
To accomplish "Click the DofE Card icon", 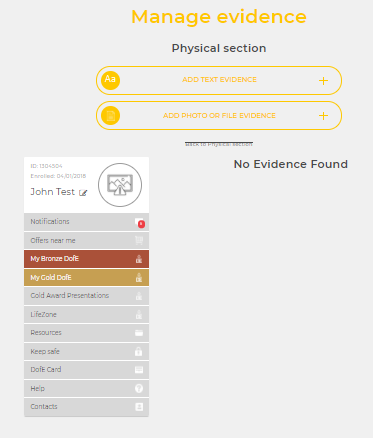I will click(x=139, y=370).
